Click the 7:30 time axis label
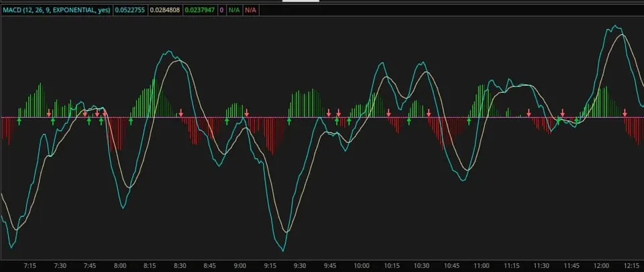The width and height of the screenshot is (644, 272). [x=60, y=265]
